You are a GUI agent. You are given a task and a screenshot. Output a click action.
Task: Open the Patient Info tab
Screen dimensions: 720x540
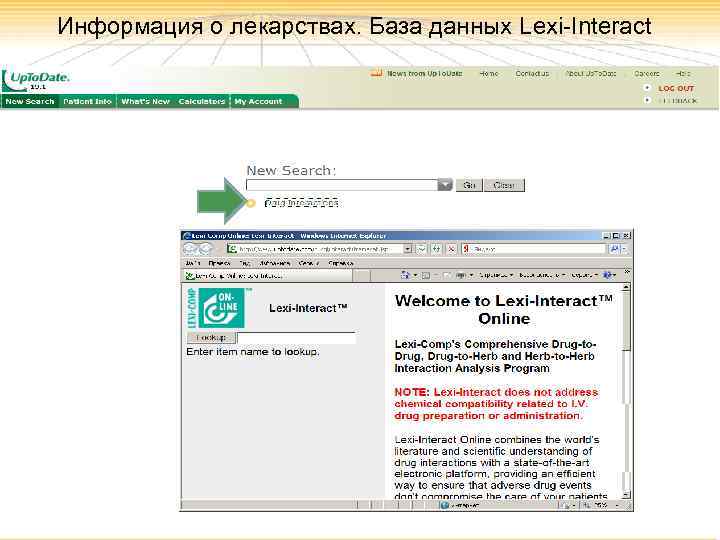pyautogui.click(x=87, y=101)
